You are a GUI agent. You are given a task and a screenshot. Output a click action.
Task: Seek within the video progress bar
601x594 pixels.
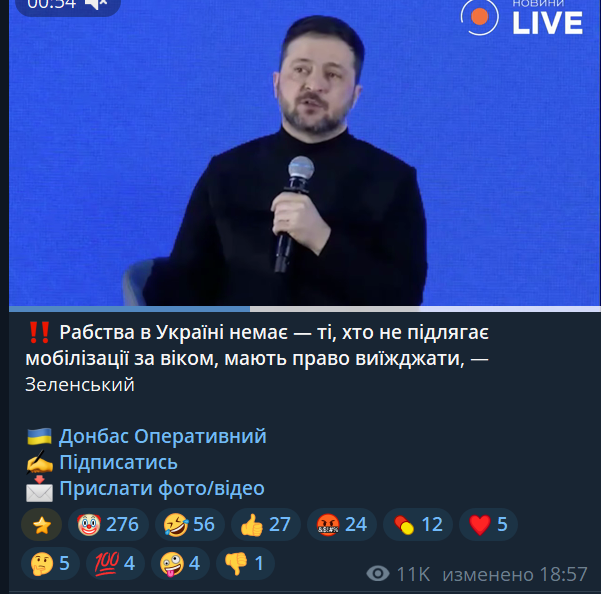click(x=304, y=308)
